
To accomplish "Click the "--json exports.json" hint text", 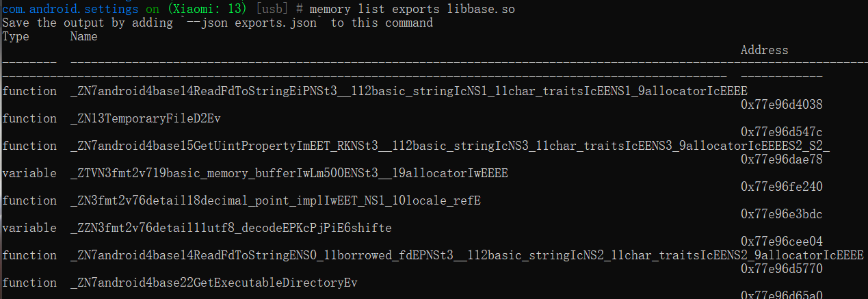I will [x=251, y=23].
